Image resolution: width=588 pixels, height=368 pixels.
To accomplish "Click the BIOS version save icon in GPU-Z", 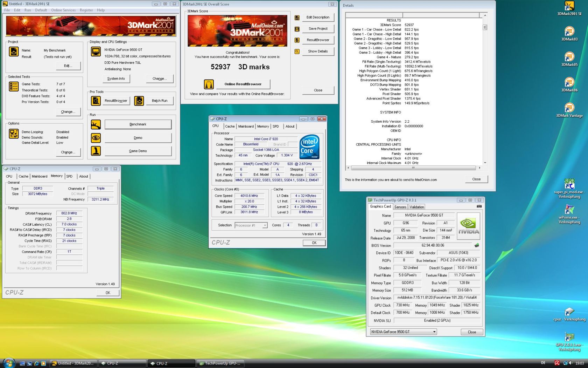I will click(x=477, y=245).
